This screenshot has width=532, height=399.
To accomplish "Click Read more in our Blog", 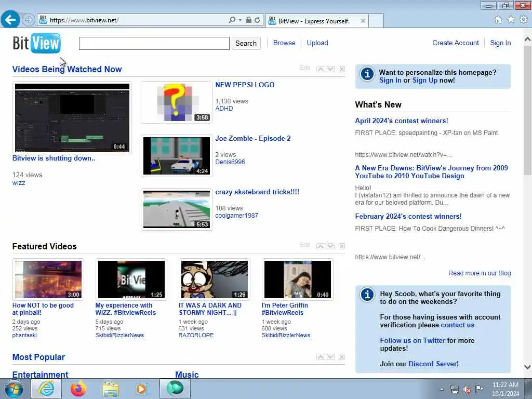I will click(x=480, y=273).
